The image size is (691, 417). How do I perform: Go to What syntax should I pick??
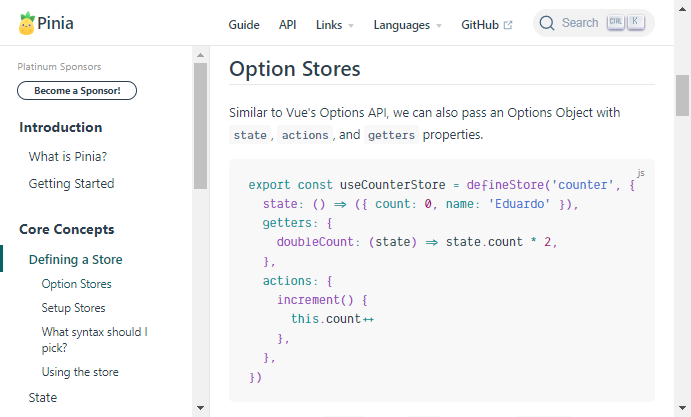[95, 340]
